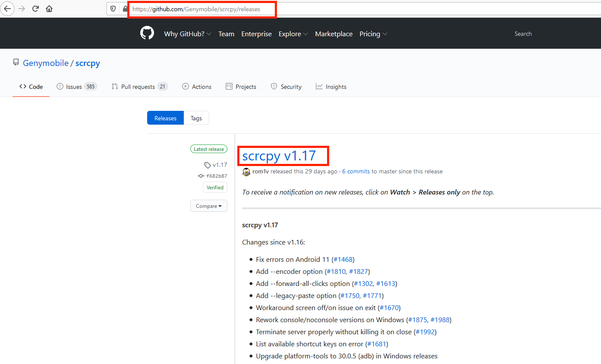
Task: Go to browser Home icon
Action: [x=49, y=9]
